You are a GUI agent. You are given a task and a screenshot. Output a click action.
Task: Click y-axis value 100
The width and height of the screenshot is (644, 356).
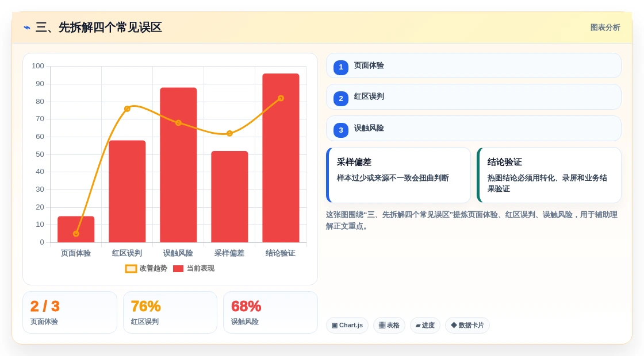pyautogui.click(x=38, y=66)
